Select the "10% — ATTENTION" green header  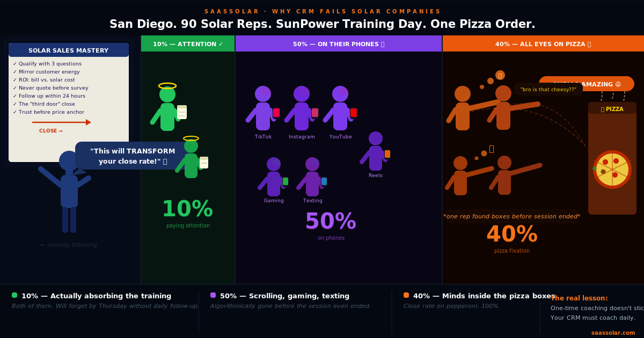[x=188, y=43]
